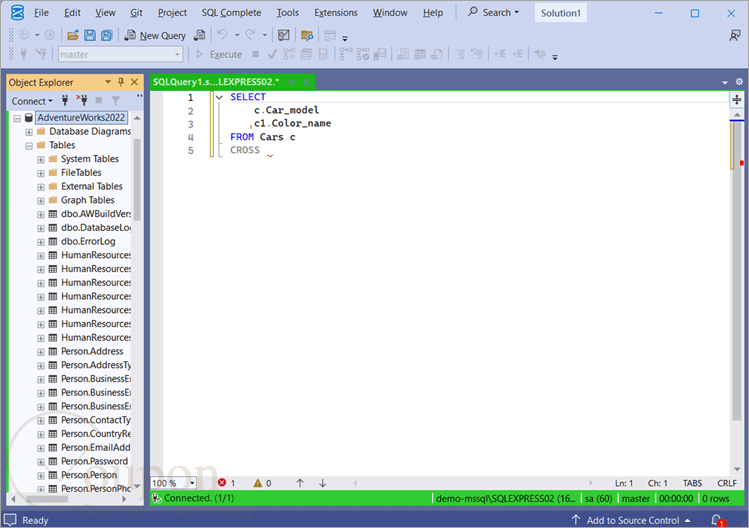This screenshot has height=528, width=749.
Task: Open the notifications bell in status bar
Action: pos(717,520)
